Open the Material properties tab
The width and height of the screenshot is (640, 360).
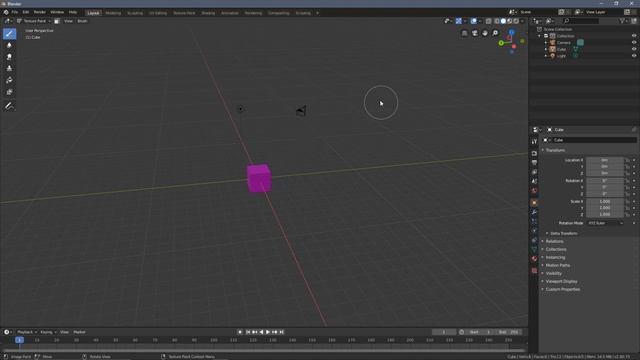pyautogui.click(x=534, y=259)
